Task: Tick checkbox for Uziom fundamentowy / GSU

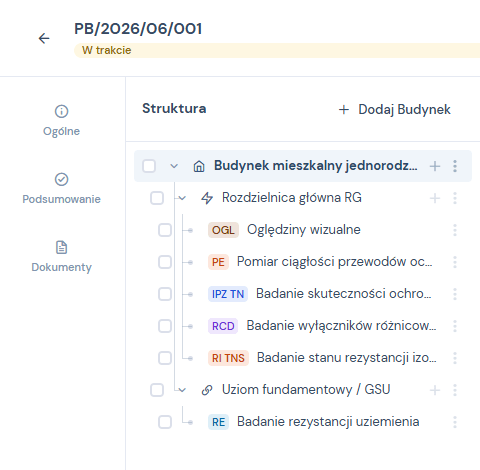Action: pos(157,390)
